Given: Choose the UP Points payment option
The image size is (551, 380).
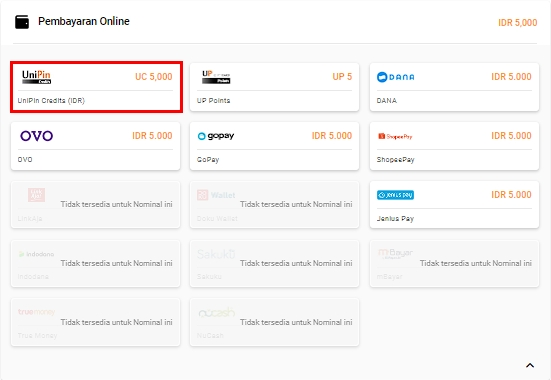Looking at the screenshot, I should (274, 87).
